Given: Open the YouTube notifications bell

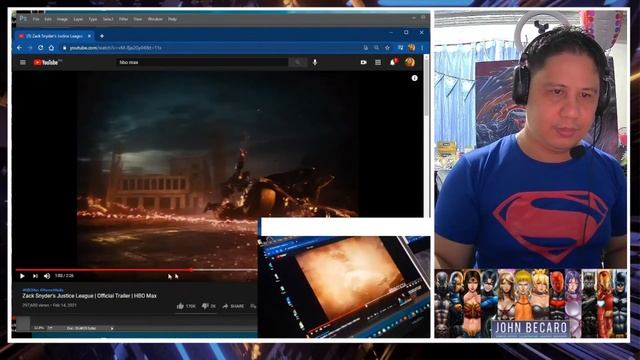Looking at the screenshot, I should pyautogui.click(x=393, y=62).
